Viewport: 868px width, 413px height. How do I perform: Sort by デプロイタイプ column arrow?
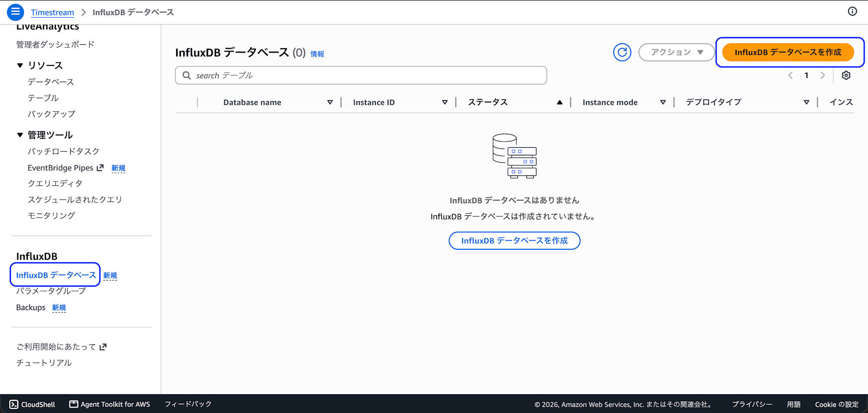click(806, 102)
